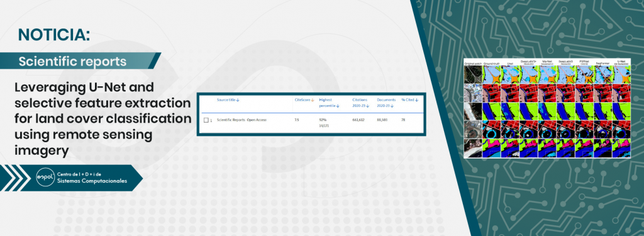Click the Citations 2020-23 sort arrow
644x236 pixels.
point(367,106)
